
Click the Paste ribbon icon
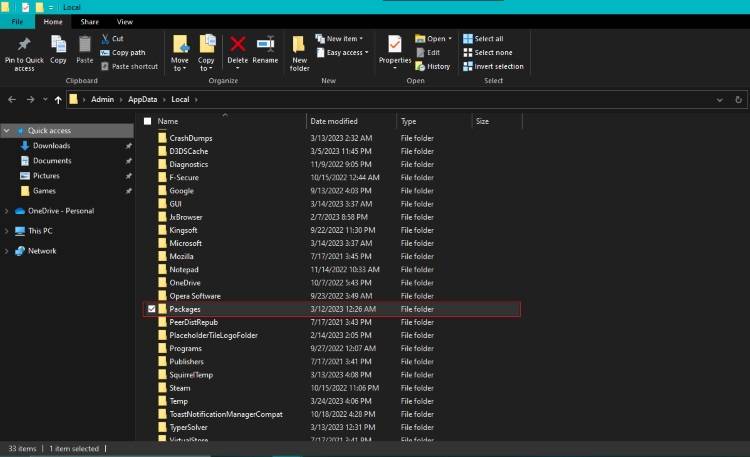(x=85, y=45)
